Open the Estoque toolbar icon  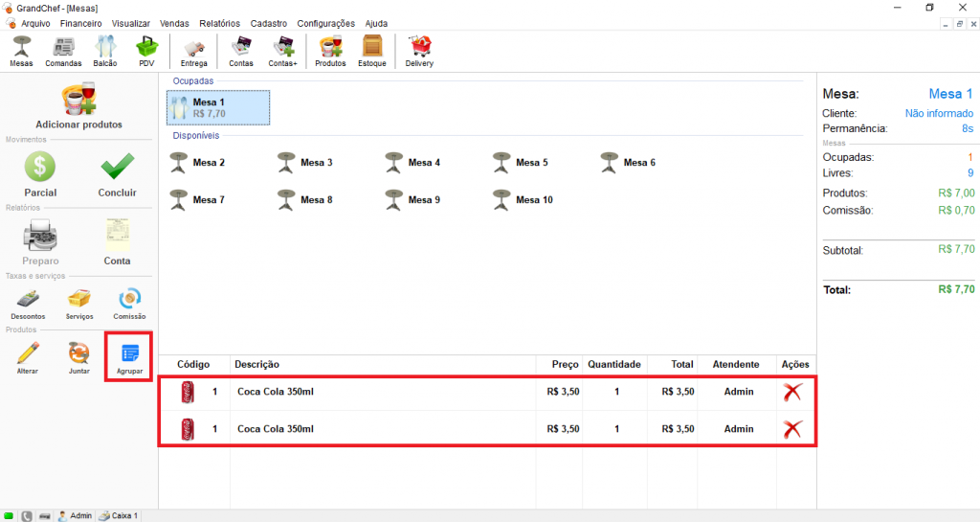coord(372,51)
